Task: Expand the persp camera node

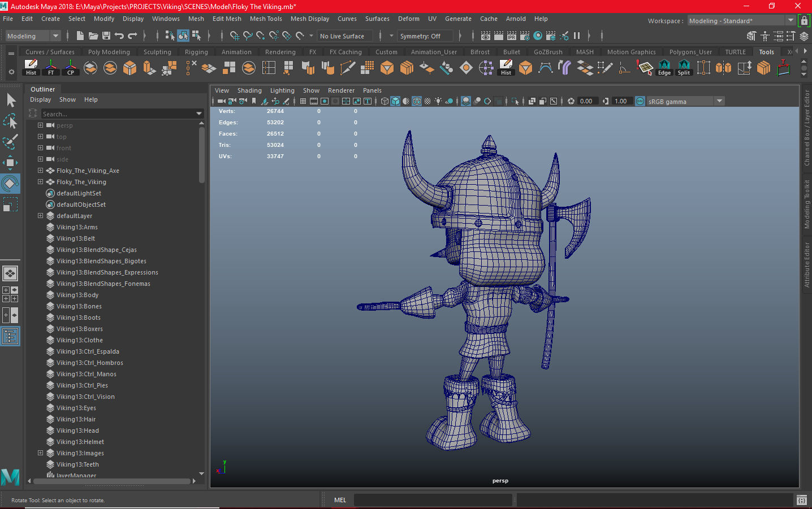Action: click(40, 125)
